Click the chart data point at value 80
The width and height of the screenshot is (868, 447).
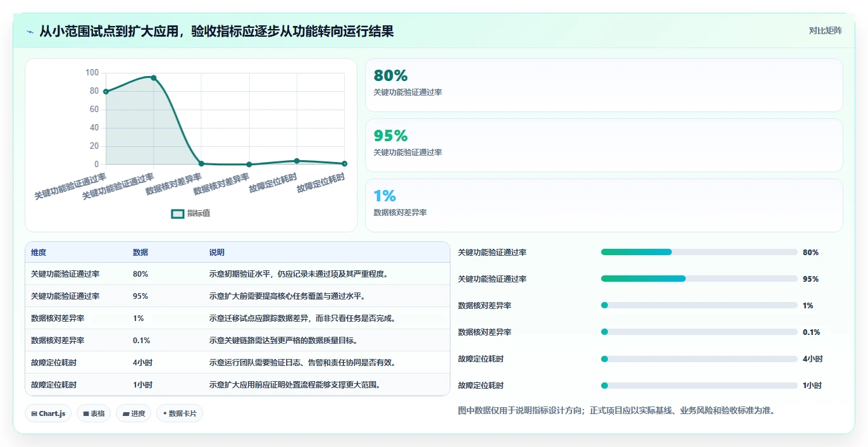(106, 91)
